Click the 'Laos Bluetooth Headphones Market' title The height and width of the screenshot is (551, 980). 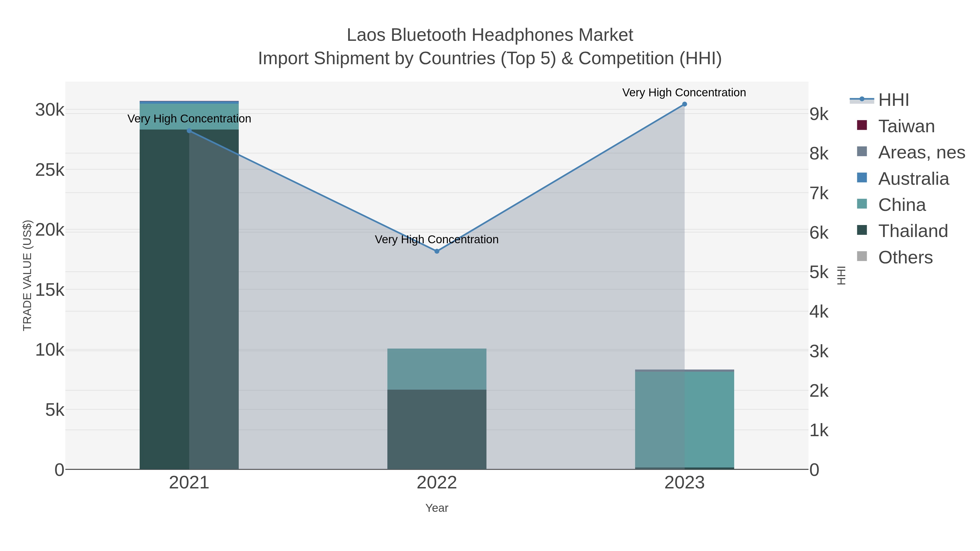pos(490,35)
